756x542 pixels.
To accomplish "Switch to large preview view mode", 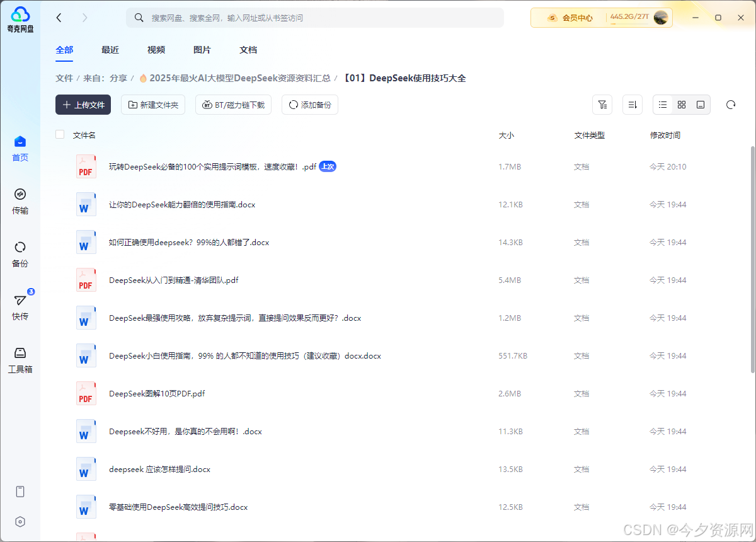I will (701, 105).
